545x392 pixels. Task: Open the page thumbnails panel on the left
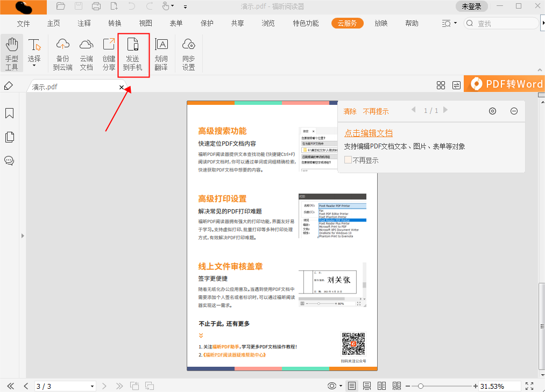(9, 137)
